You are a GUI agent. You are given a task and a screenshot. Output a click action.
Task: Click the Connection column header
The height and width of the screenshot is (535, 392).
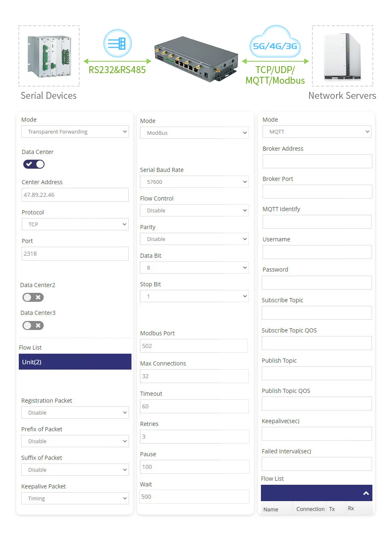(310, 509)
